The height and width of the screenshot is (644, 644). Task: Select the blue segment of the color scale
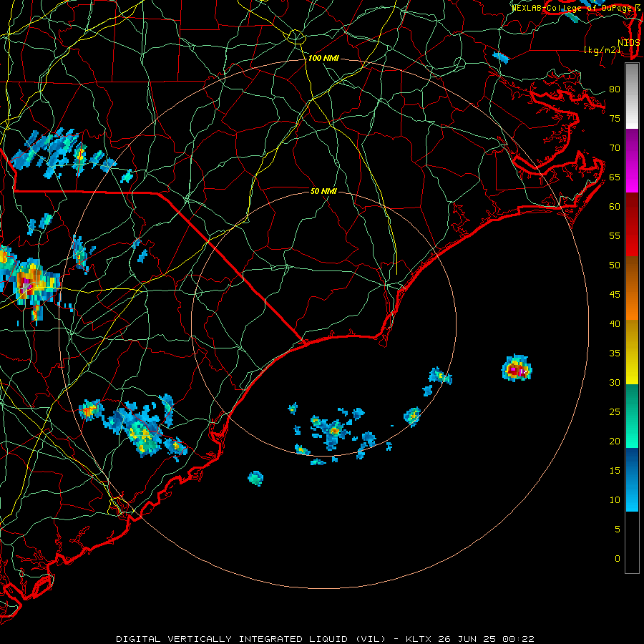point(632,479)
